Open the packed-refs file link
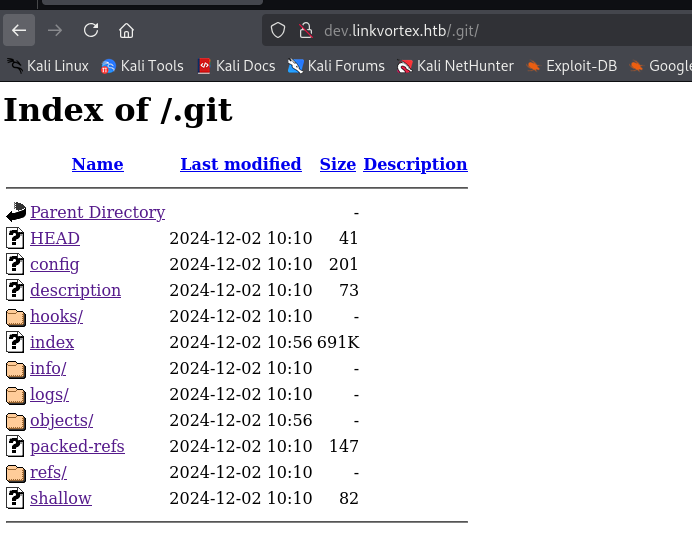 click(77, 447)
